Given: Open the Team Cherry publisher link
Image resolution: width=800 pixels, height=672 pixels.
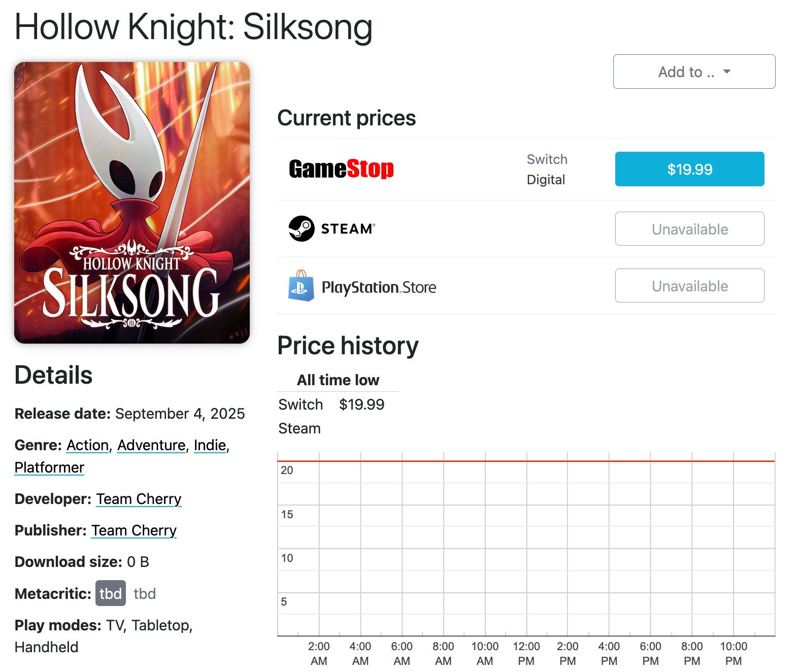Looking at the screenshot, I should pyautogui.click(x=134, y=530).
